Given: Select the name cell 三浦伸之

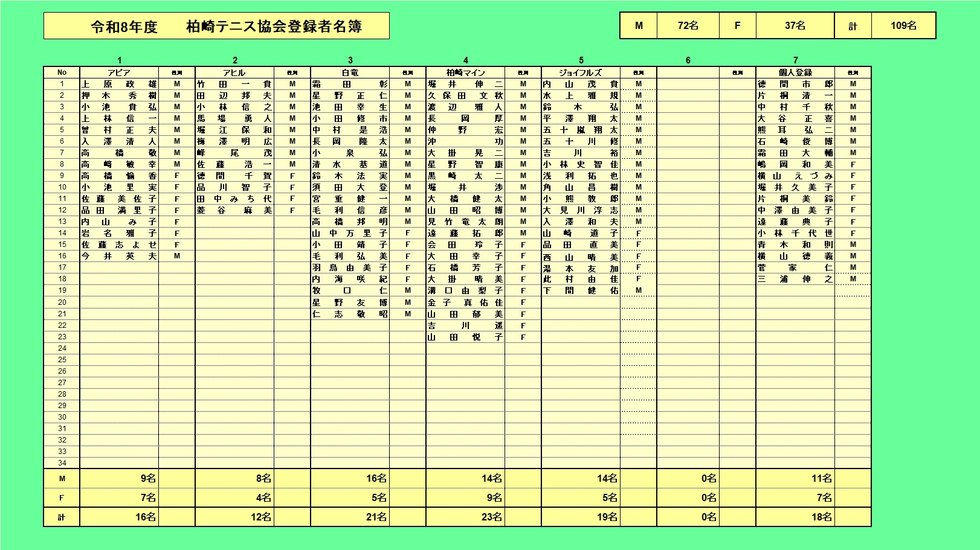Looking at the screenshot, I should point(795,279).
